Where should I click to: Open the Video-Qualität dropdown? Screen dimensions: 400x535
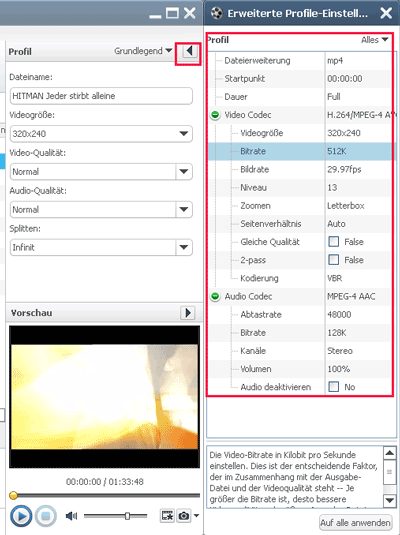coord(184,171)
